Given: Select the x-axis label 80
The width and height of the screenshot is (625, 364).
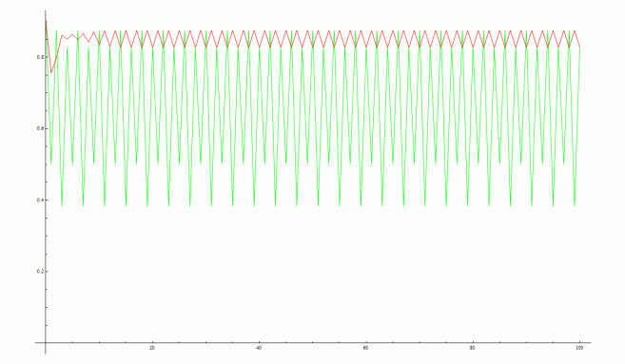Looking at the screenshot, I should coord(473,348).
